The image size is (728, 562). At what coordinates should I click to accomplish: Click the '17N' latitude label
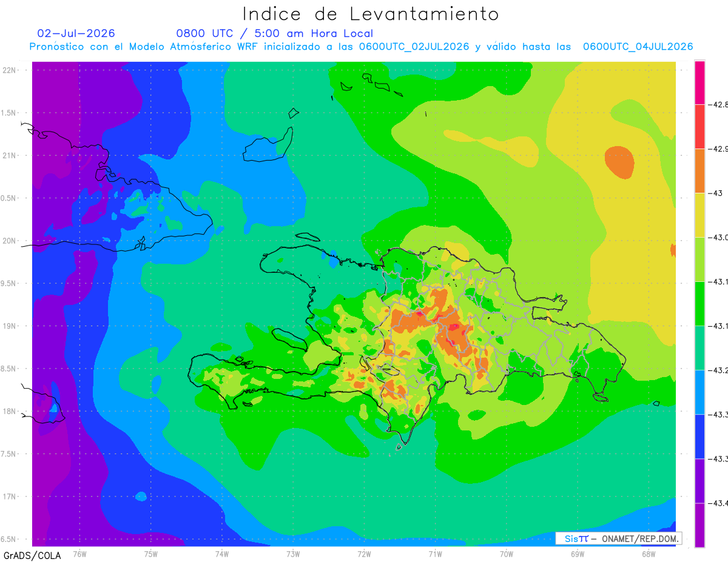coord(9,497)
